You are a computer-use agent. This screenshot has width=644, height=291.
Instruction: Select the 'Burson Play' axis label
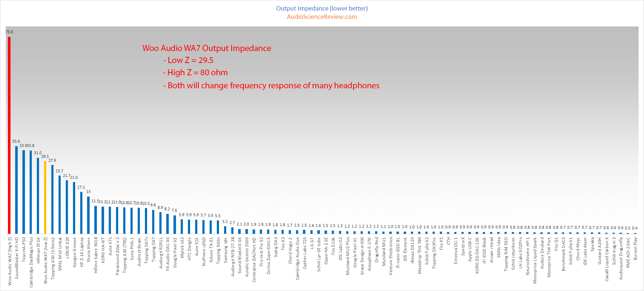(x=635, y=249)
